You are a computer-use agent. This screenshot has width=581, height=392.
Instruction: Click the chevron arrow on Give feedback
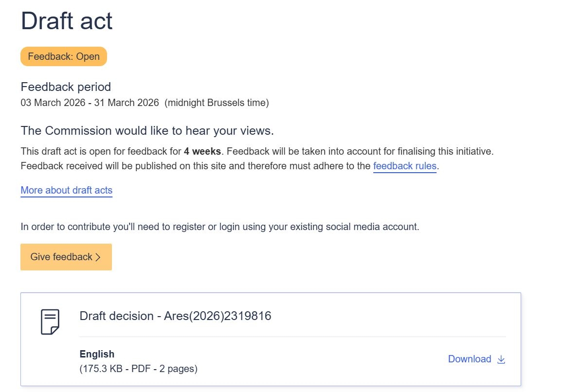[98, 257]
